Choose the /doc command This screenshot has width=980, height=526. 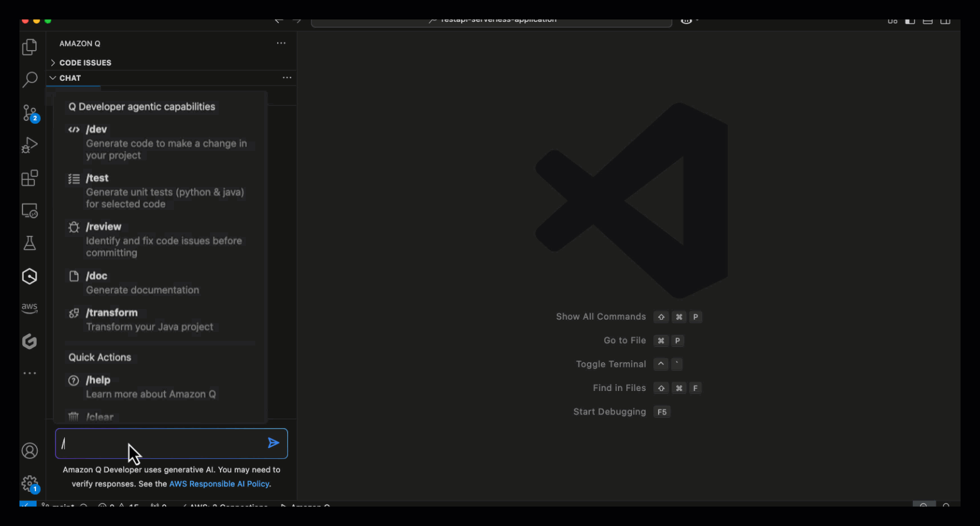coord(160,282)
